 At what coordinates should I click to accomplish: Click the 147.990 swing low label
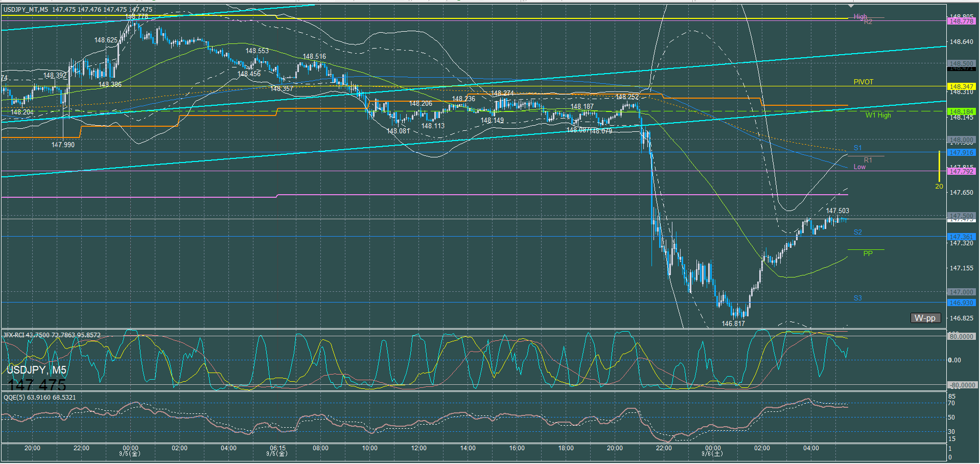pos(63,145)
